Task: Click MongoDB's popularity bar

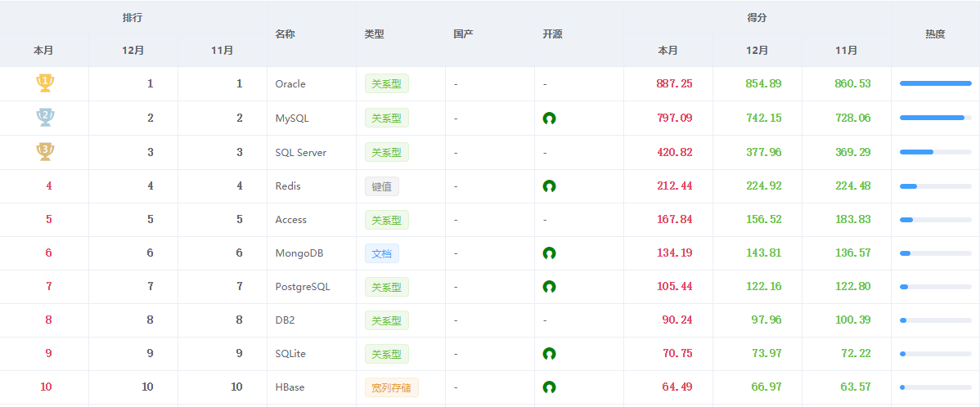Action: pos(936,253)
